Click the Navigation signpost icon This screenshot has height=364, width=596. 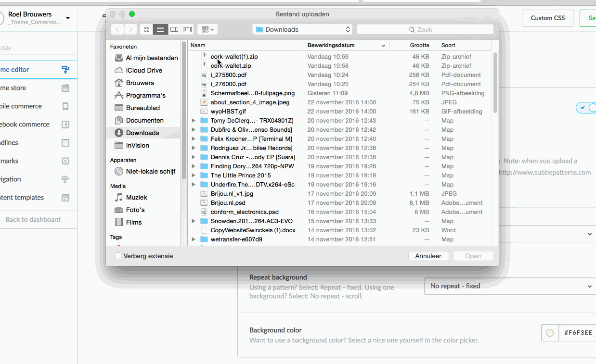[x=65, y=179]
